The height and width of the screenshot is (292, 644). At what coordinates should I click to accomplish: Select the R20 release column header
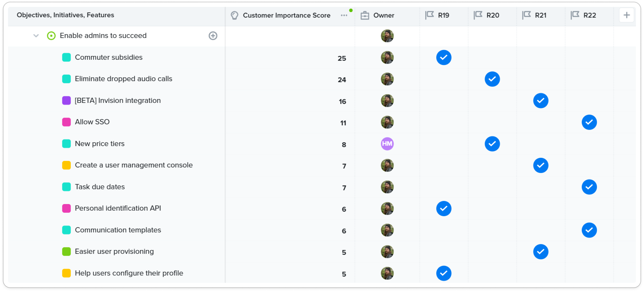tap(492, 15)
